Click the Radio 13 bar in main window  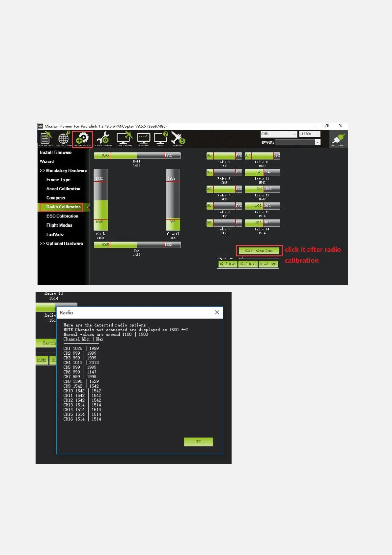(x=262, y=206)
